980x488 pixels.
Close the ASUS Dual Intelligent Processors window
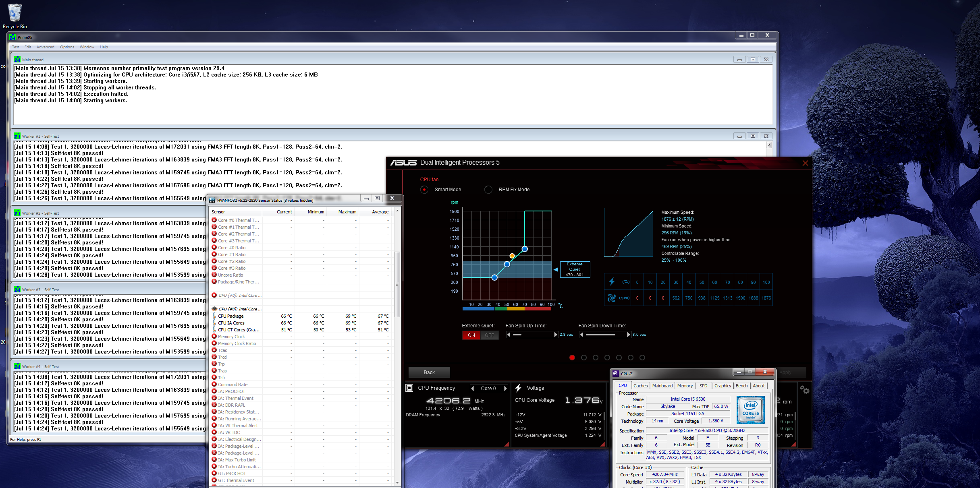[805, 163]
